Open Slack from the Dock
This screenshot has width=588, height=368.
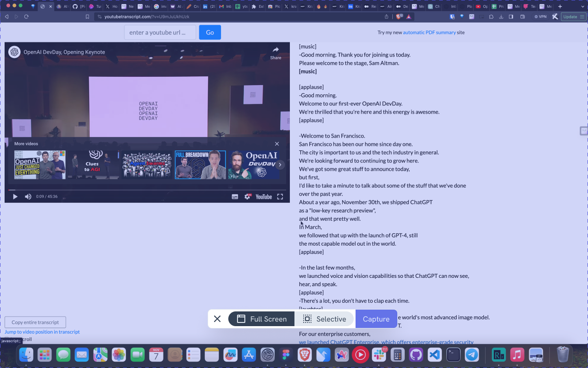(379, 355)
